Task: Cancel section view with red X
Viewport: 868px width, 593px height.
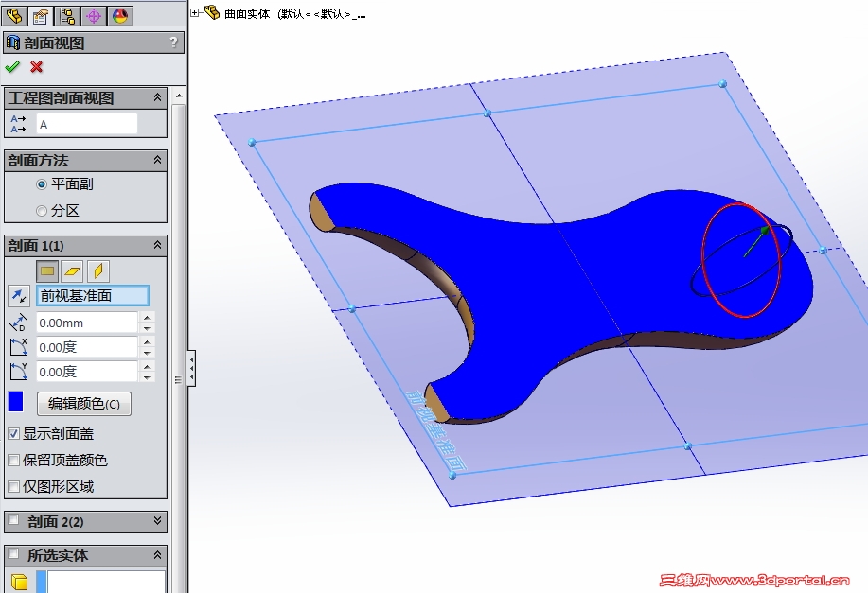Action: 37,67
